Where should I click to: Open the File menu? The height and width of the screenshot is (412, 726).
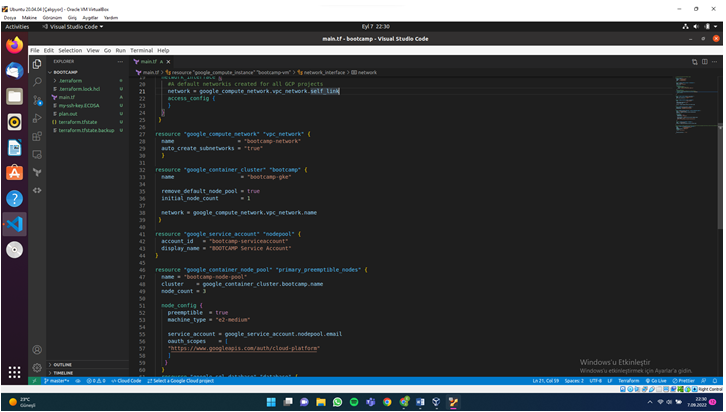tap(35, 50)
